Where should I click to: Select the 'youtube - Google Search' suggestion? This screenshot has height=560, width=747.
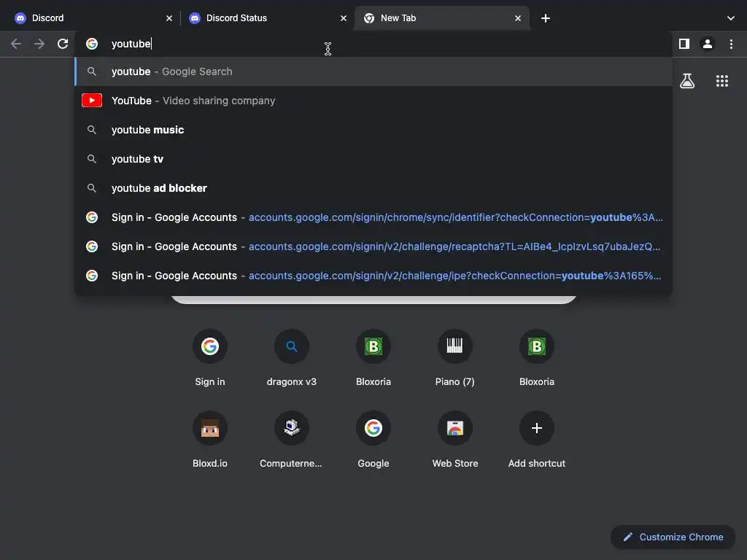tap(373, 71)
